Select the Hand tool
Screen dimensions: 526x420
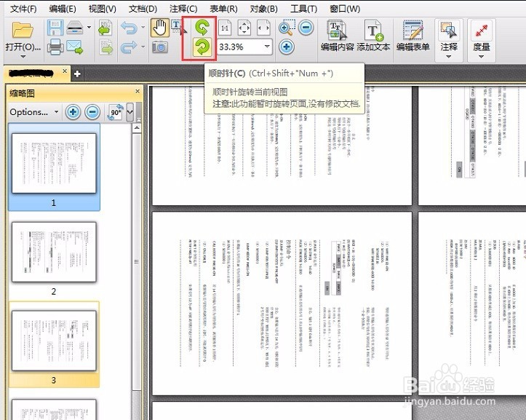[x=159, y=28]
